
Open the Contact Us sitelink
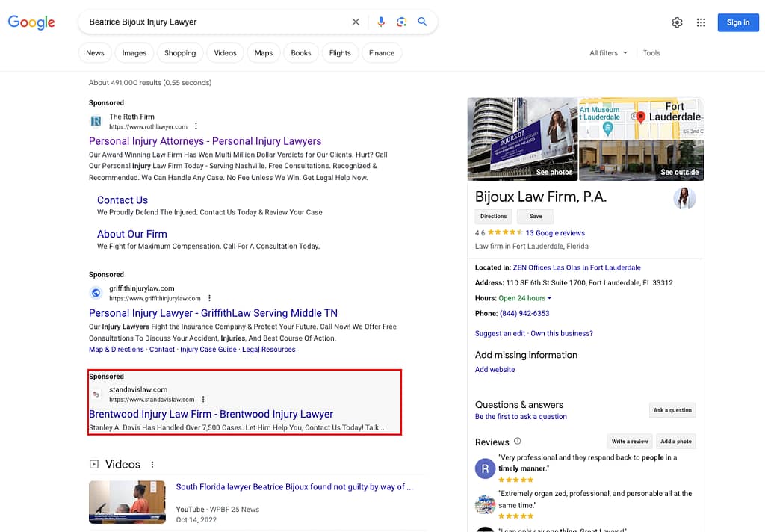click(123, 200)
